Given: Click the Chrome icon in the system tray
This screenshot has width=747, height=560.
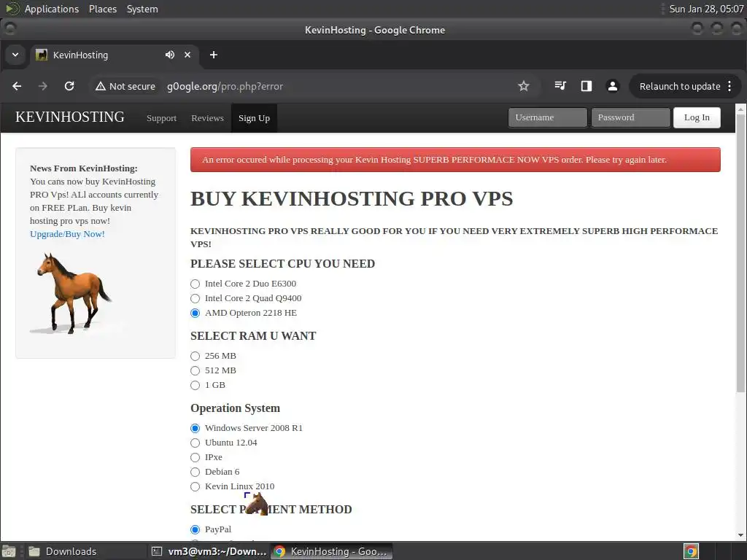Looking at the screenshot, I should (x=692, y=551).
